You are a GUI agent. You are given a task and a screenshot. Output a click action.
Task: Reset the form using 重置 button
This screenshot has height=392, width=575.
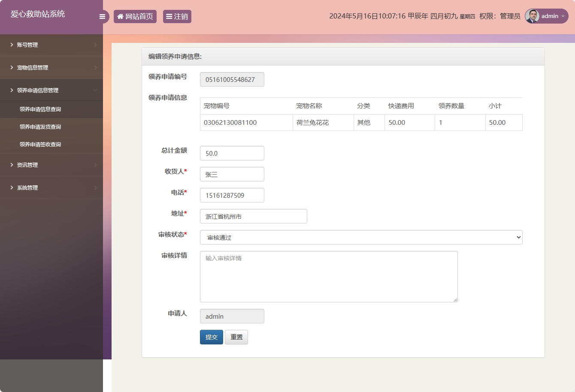coord(236,337)
